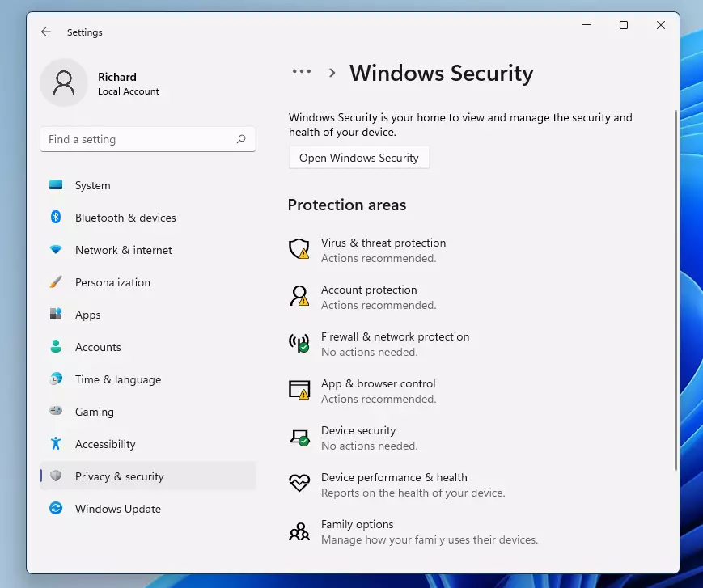Click the Settings title text

click(85, 32)
